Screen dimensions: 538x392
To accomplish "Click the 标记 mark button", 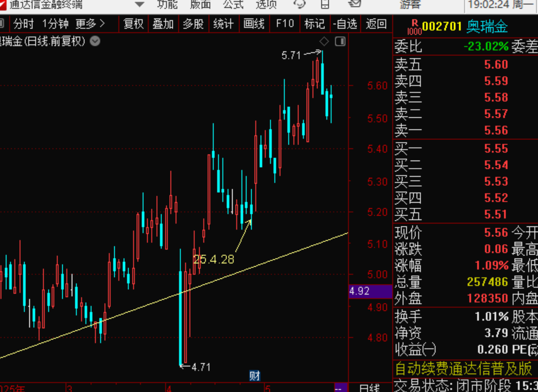I will (x=315, y=24).
